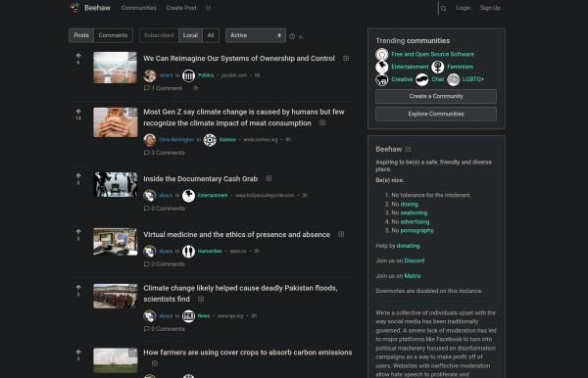Select the Comments view toggle
This screenshot has width=588, height=378.
click(113, 35)
